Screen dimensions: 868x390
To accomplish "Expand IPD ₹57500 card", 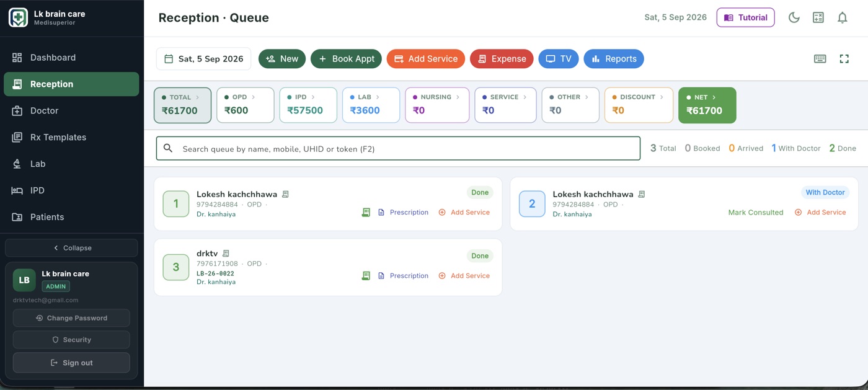I will pyautogui.click(x=308, y=105).
